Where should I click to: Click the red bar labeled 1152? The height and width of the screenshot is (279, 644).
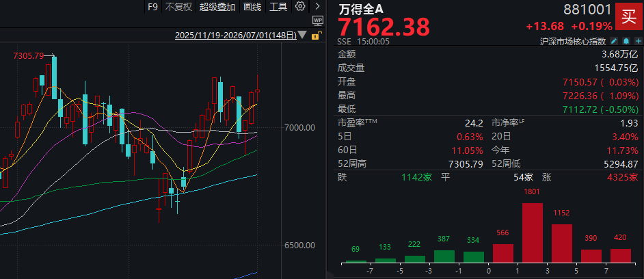562,243
